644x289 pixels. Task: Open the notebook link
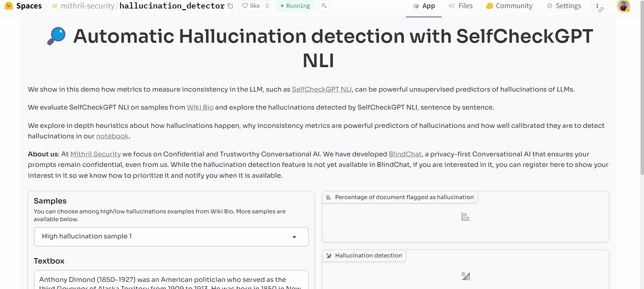pyautogui.click(x=112, y=136)
